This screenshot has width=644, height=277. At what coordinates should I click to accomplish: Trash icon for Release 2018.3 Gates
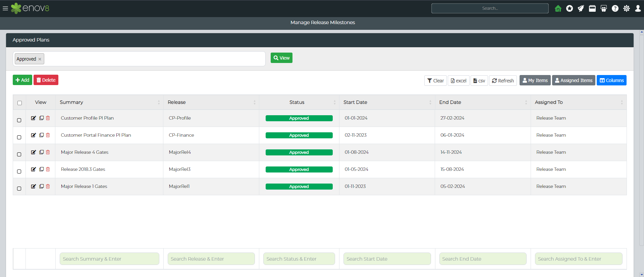pyautogui.click(x=48, y=169)
